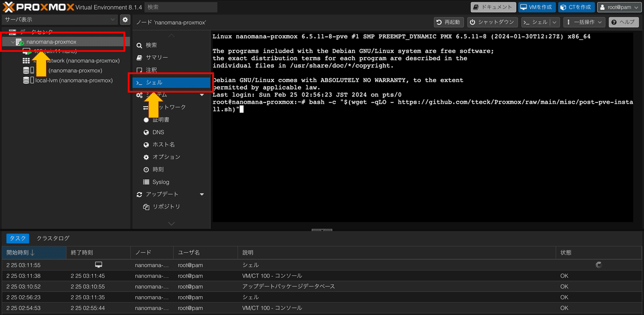Collapse the アップデート section arrow
Screen dimensions: 644x315
[202, 194]
